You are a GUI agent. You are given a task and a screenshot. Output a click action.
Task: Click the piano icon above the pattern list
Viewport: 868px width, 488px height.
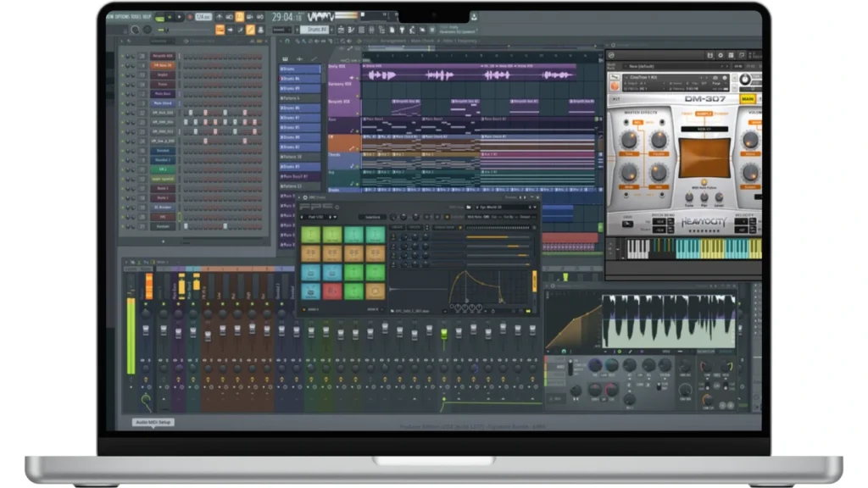pyautogui.click(x=286, y=58)
